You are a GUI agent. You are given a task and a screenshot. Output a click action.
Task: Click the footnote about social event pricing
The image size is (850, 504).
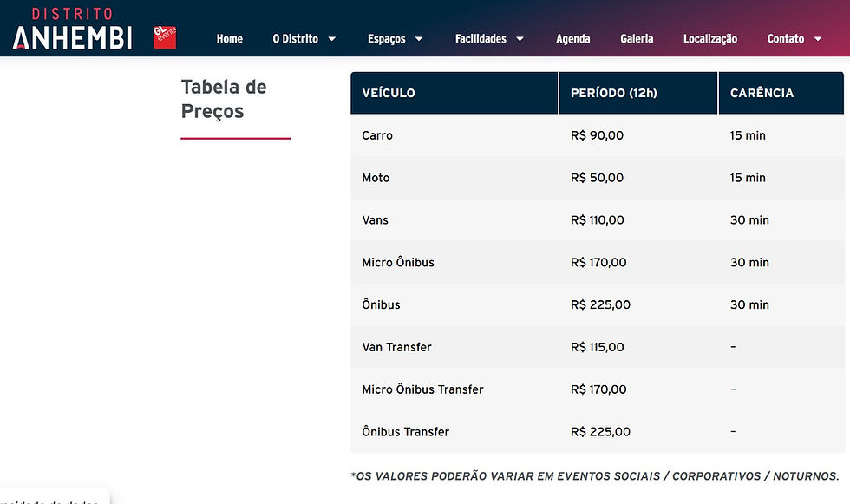point(595,475)
